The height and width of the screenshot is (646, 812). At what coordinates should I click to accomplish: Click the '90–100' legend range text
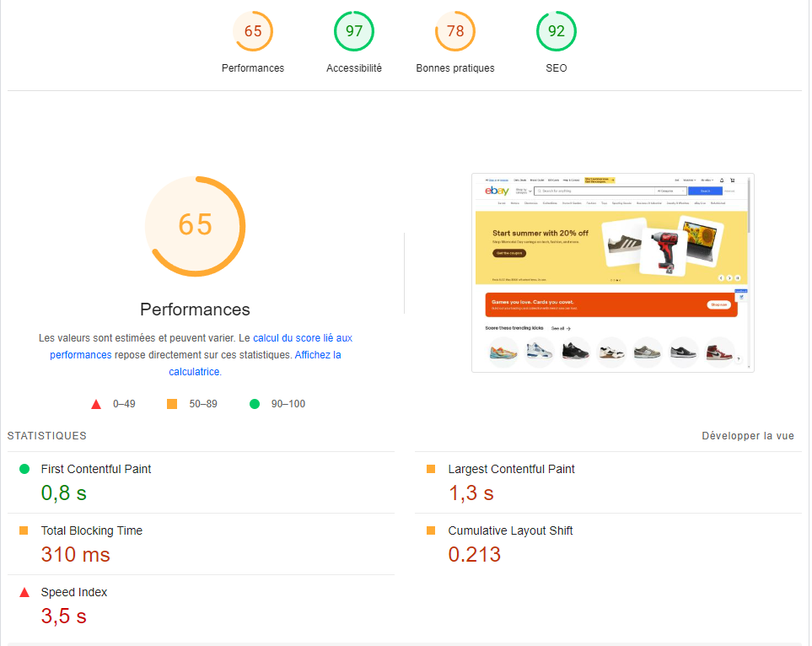click(288, 404)
